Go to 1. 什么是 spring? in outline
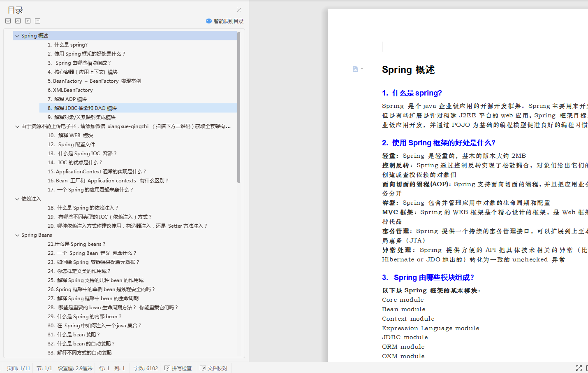Viewport: 588px width, 373px height. [67, 45]
